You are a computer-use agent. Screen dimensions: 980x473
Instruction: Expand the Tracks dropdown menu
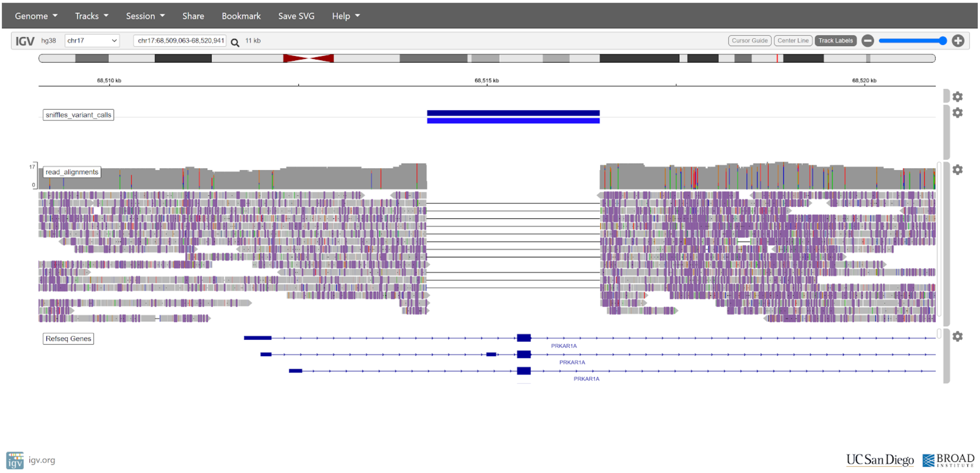pyautogui.click(x=91, y=16)
